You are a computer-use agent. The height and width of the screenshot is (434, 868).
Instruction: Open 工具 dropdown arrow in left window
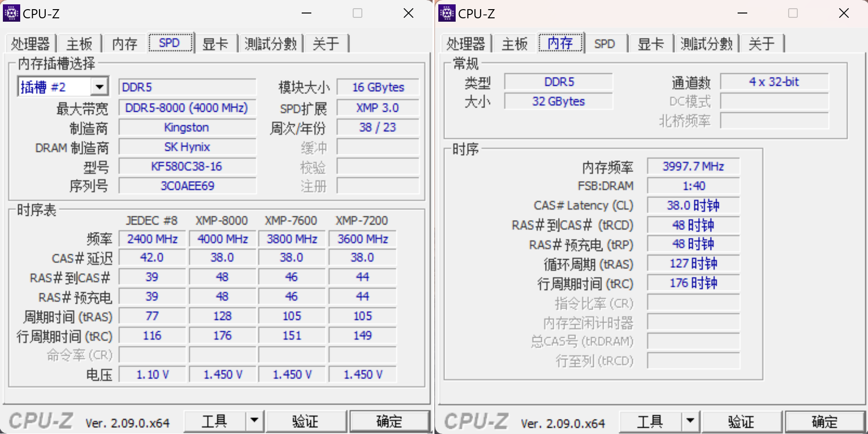(x=255, y=421)
